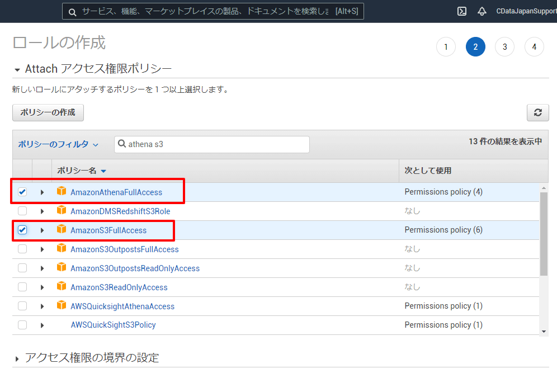Uncheck the AmazonS3FullAccess checkbox
This screenshot has width=557, height=392.
tap(22, 230)
